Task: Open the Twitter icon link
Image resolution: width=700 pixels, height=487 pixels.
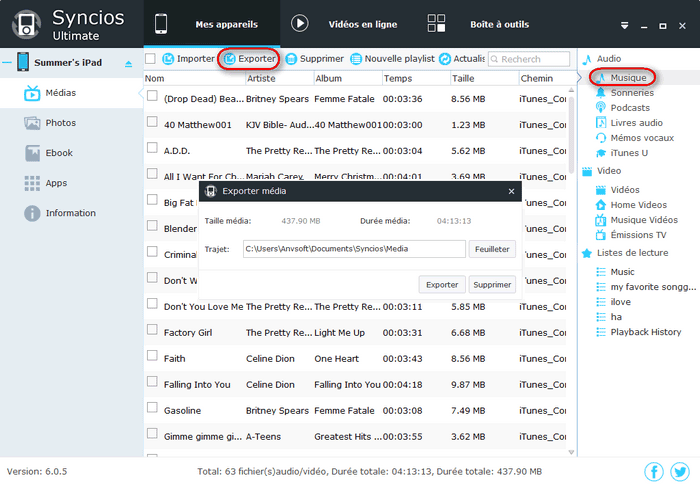Action: click(680, 472)
